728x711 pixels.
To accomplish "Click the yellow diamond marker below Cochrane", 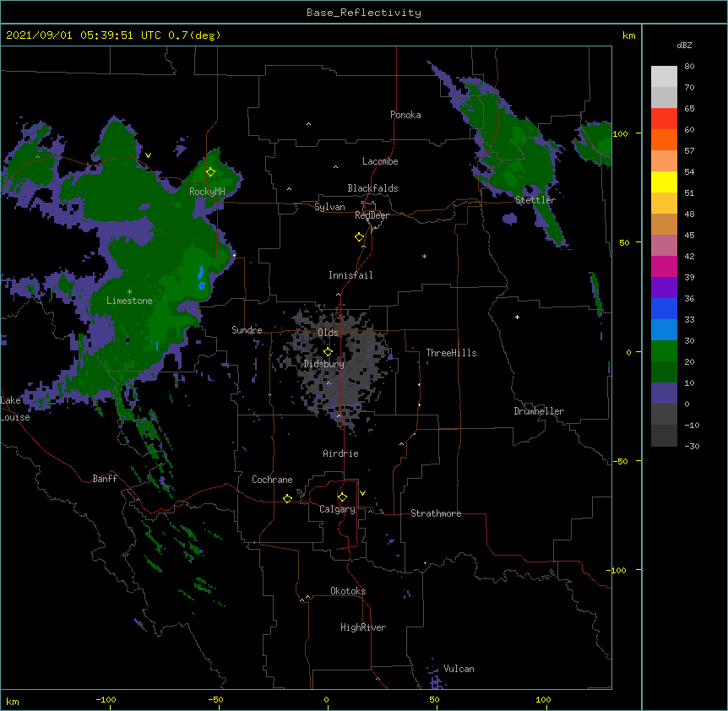I will click(287, 498).
